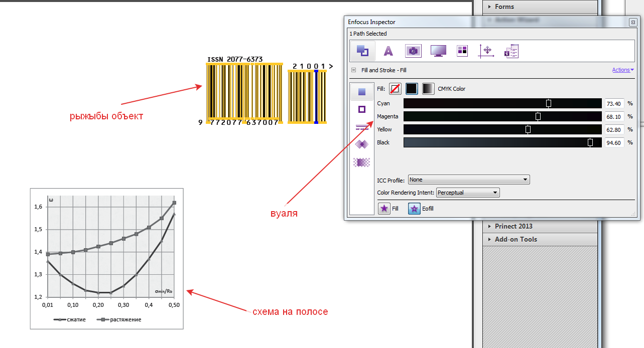Focus the Yellow 62.80 value field
644x348 pixels.
[x=614, y=129]
